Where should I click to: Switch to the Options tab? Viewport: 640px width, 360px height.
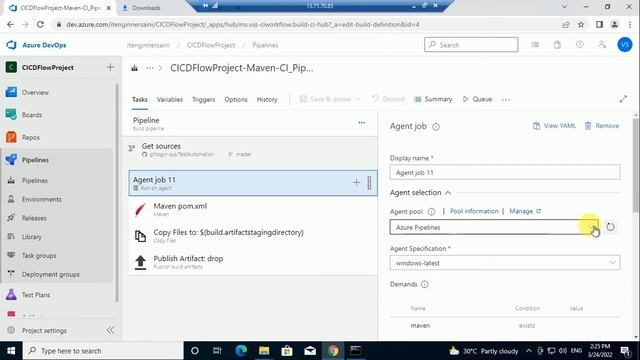tap(236, 99)
